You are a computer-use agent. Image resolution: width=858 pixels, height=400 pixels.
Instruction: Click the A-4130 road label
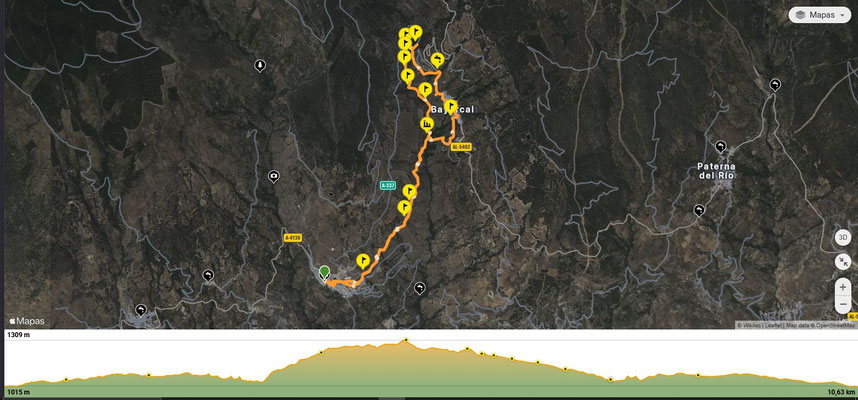(x=293, y=238)
